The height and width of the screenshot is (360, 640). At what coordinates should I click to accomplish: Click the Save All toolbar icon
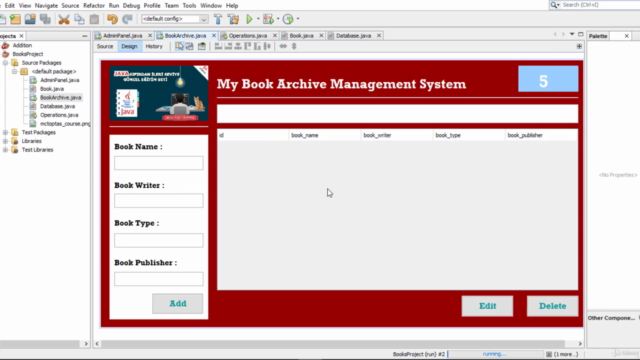coord(45,19)
